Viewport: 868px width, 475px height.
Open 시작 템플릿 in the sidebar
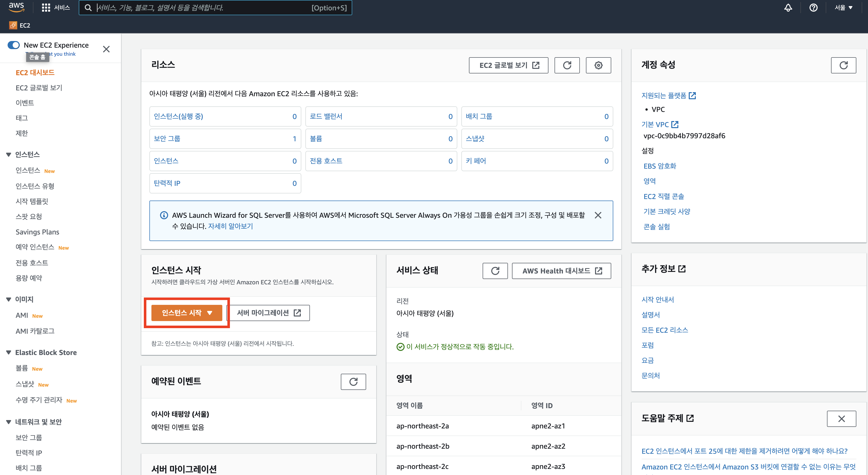click(32, 202)
